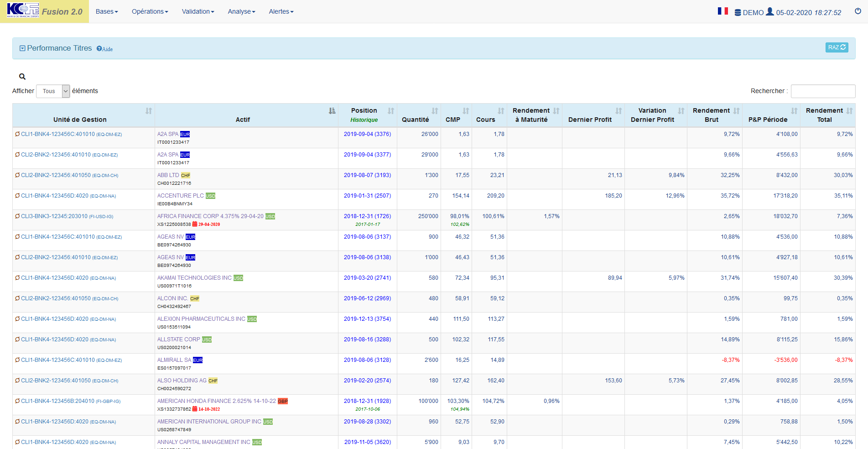Open the Afficher elements count dropdown
The height and width of the screenshot is (449, 868).
53,91
